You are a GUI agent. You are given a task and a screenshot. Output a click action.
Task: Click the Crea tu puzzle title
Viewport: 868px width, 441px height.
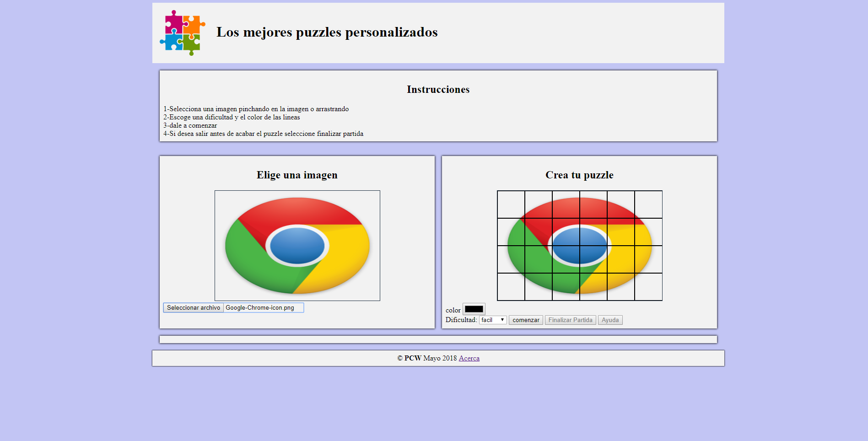click(579, 175)
